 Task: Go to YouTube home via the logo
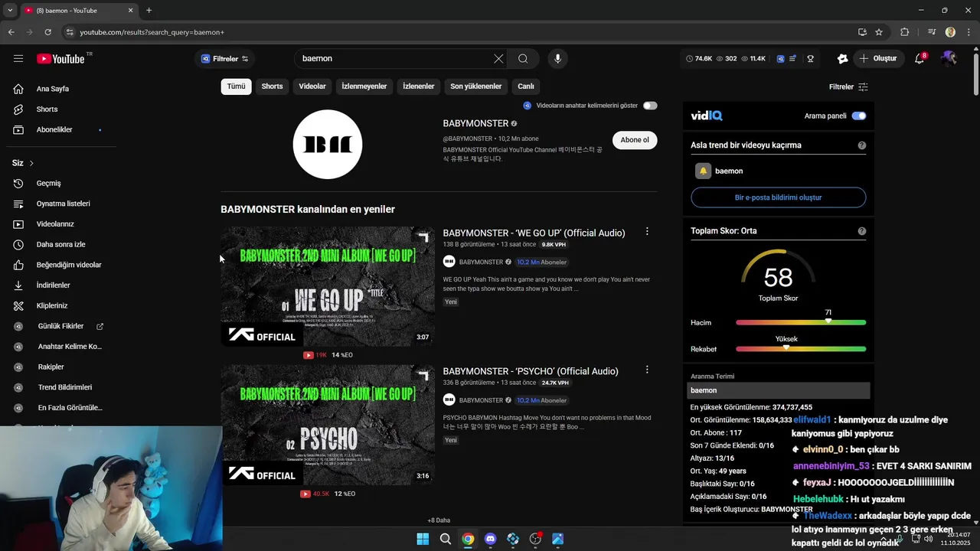tap(60, 59)
